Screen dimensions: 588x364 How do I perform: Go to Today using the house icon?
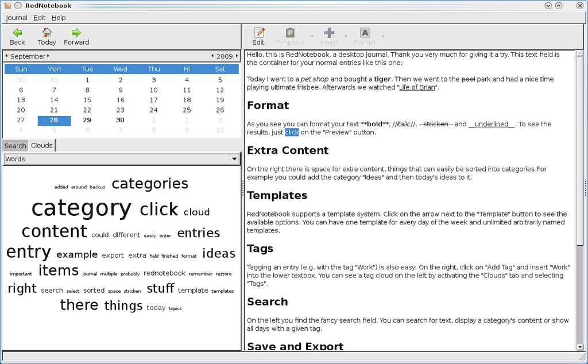(x=47, y=33)
